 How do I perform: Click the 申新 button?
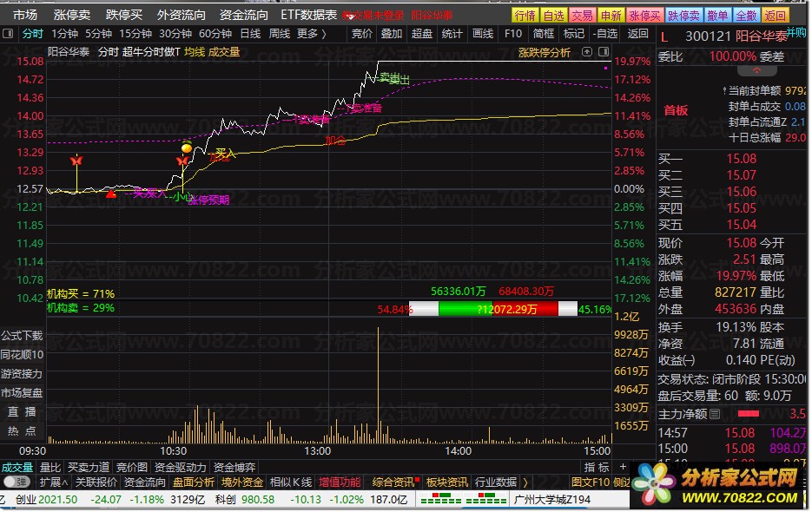point(611,16)
